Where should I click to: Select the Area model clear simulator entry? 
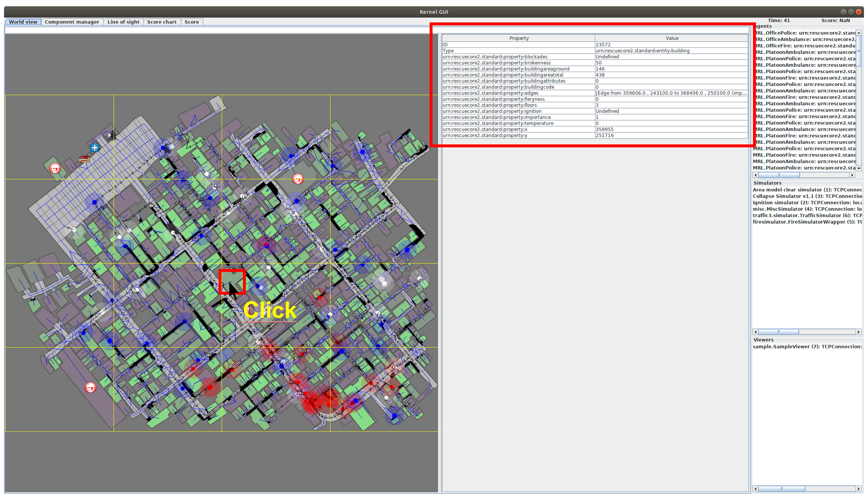coord(807,190)
